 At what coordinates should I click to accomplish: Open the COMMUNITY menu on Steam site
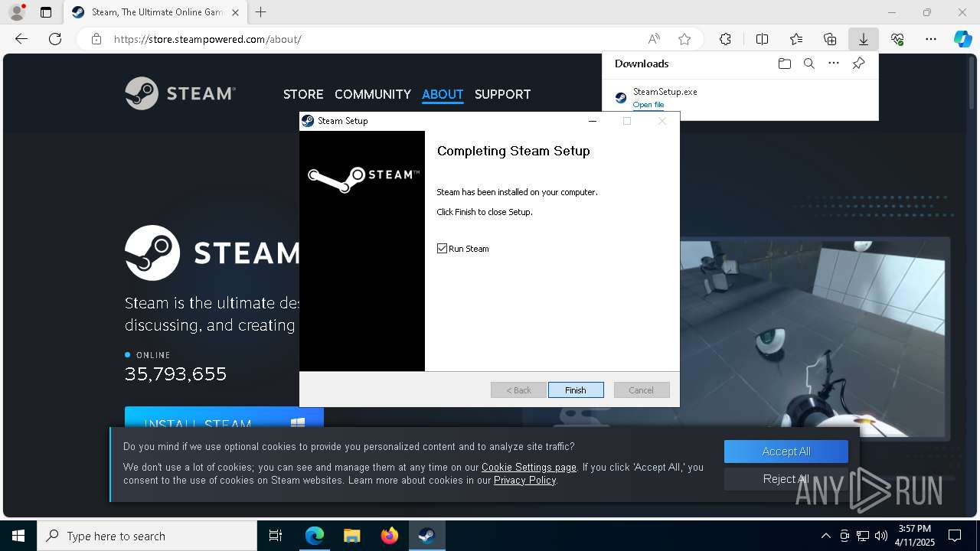(373, 94)
